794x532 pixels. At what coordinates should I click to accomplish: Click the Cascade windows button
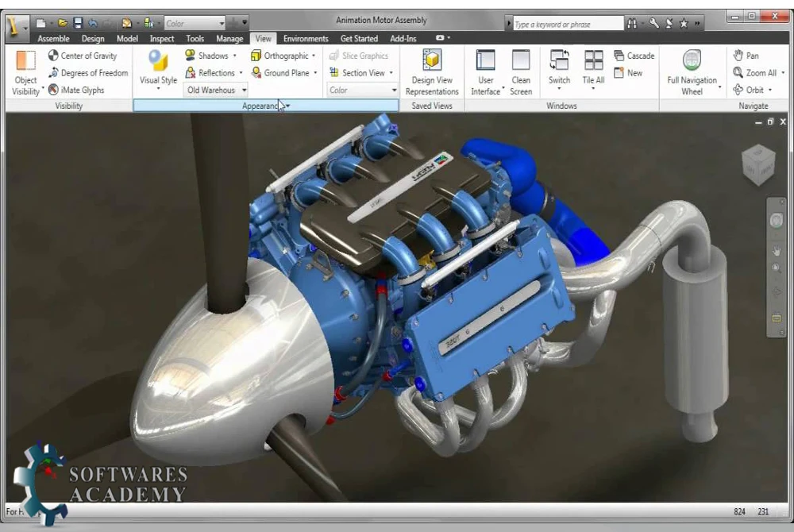[634, 56]
